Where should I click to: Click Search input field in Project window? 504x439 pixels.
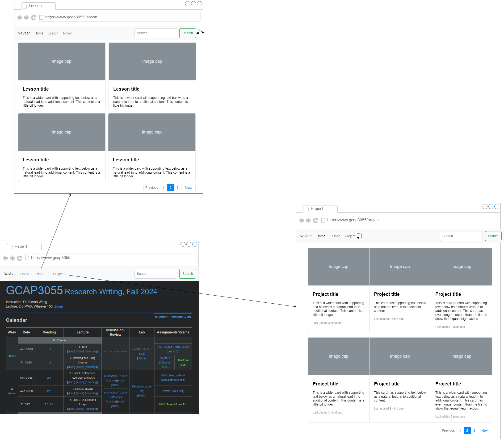pyautogui.click(x=461, y=236)
